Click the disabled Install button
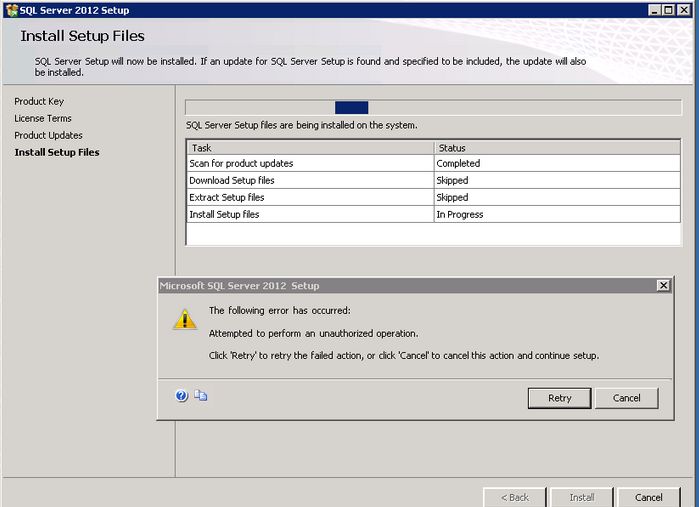699x507 pixels. point(582,497)
